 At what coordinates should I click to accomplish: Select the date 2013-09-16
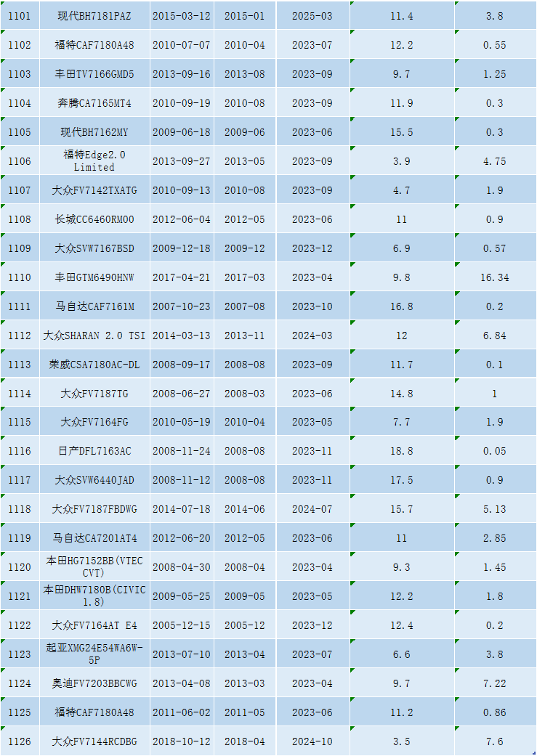point(182,74)
